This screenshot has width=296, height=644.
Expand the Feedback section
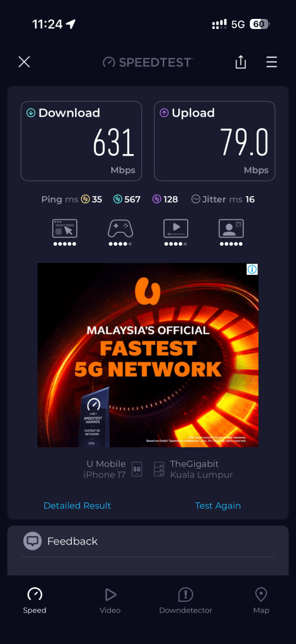(x=148, y=542)
